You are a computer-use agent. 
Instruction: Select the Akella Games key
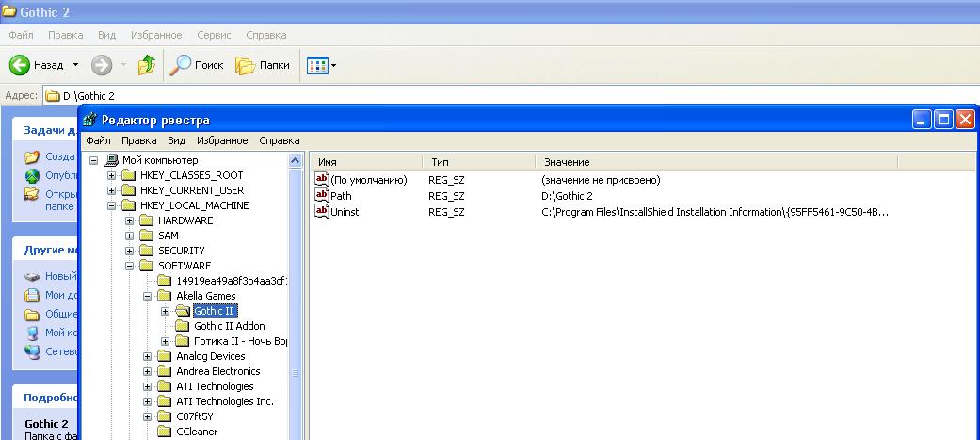206,296
